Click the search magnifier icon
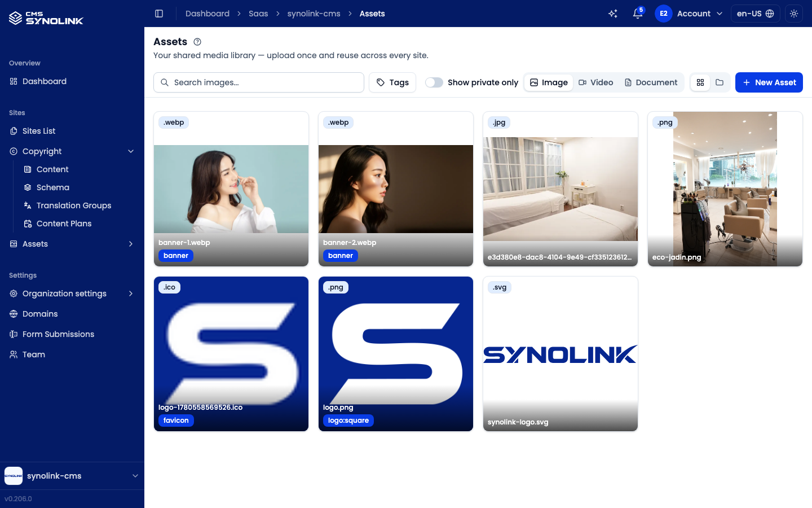 (x=165, y=82)
